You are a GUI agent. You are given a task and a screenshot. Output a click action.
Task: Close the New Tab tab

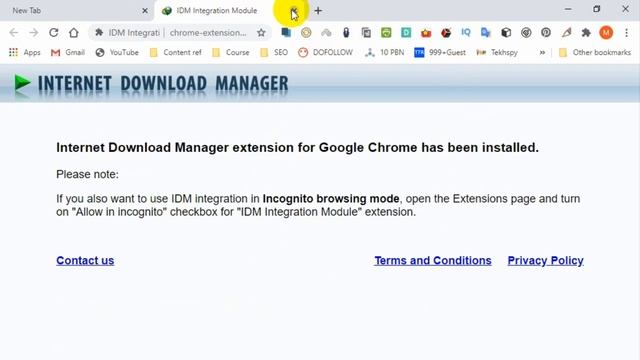pos(145,11)
